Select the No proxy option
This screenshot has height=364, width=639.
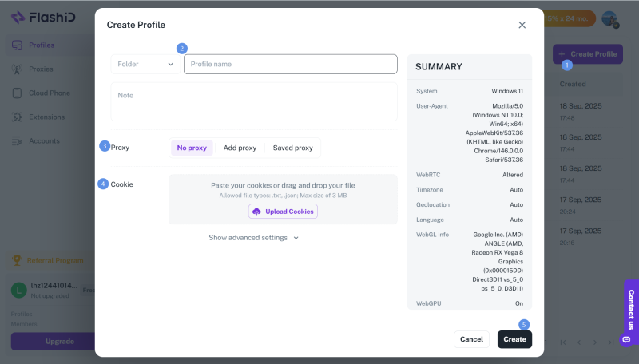pos(192,148)
